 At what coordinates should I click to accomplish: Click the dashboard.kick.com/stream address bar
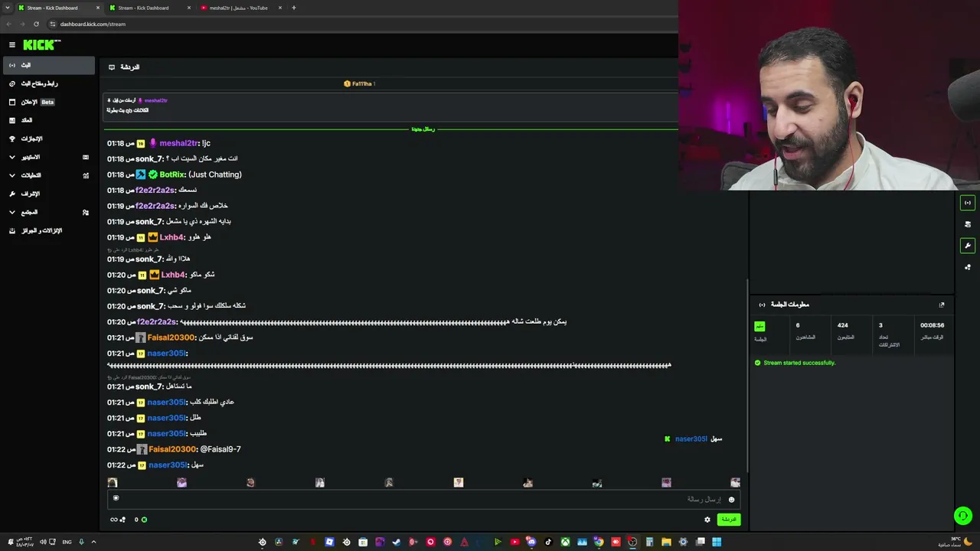tap(360, 24)
